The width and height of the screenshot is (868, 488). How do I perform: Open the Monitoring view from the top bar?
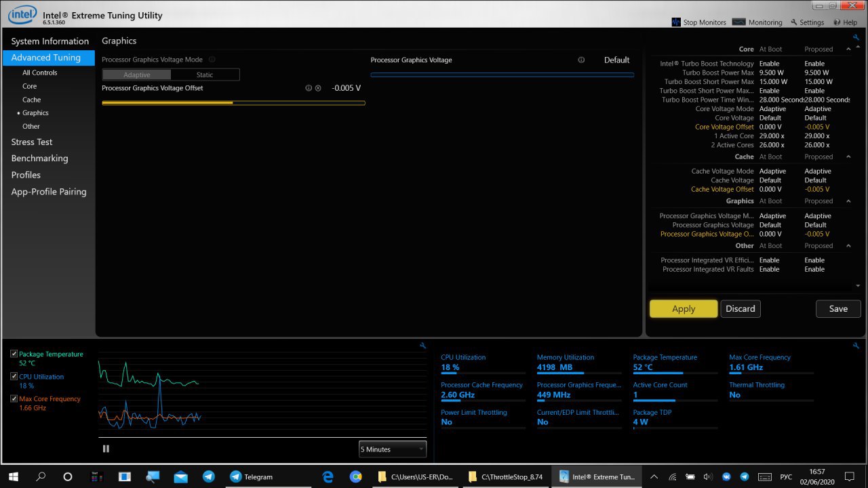pyautogui.click(x=757, y=22)
